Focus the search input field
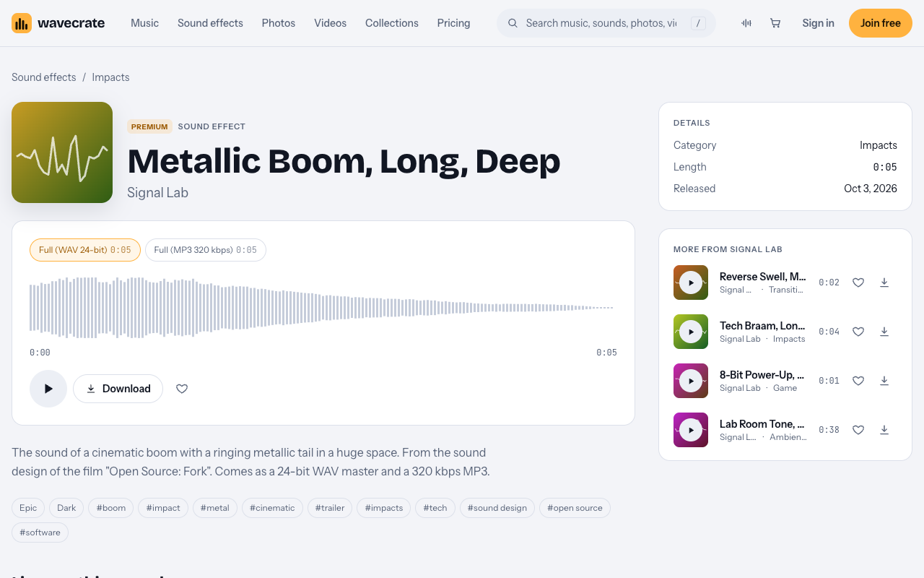This screenshot has height=578, width=924. point(601,23)
